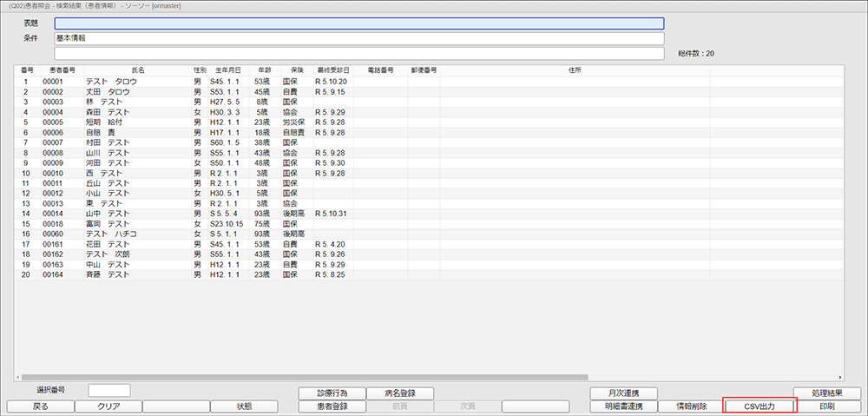Click the 情報削除 delete button
The height and width of the screenshot is (416, 868).
[690, 406]
